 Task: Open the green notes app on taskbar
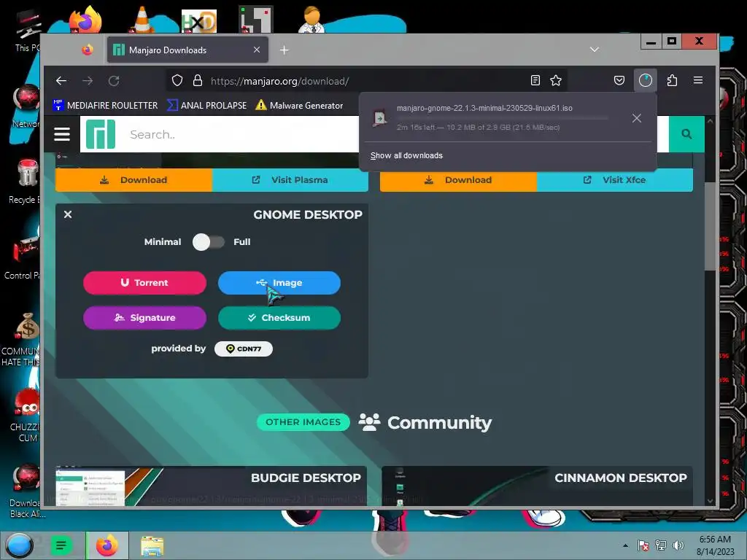tap(61, 545)
